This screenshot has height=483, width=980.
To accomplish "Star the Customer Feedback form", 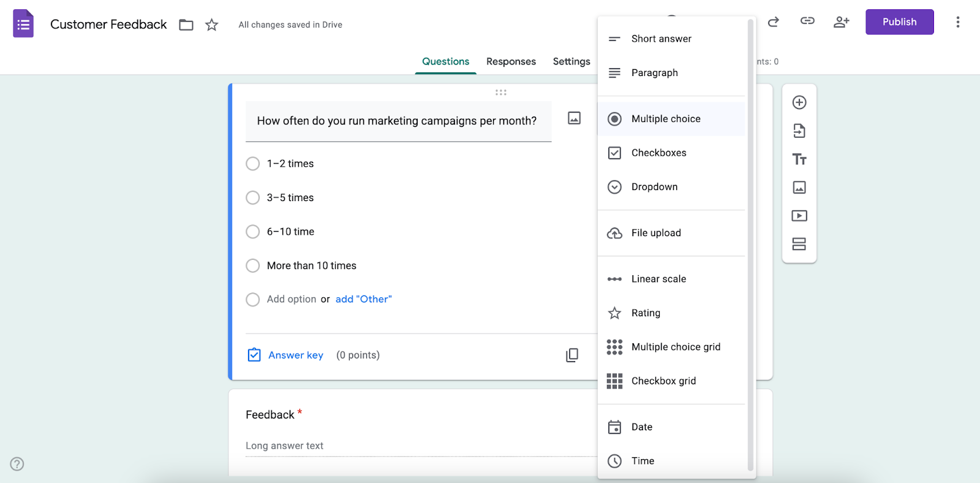I will tap(211, 25).
